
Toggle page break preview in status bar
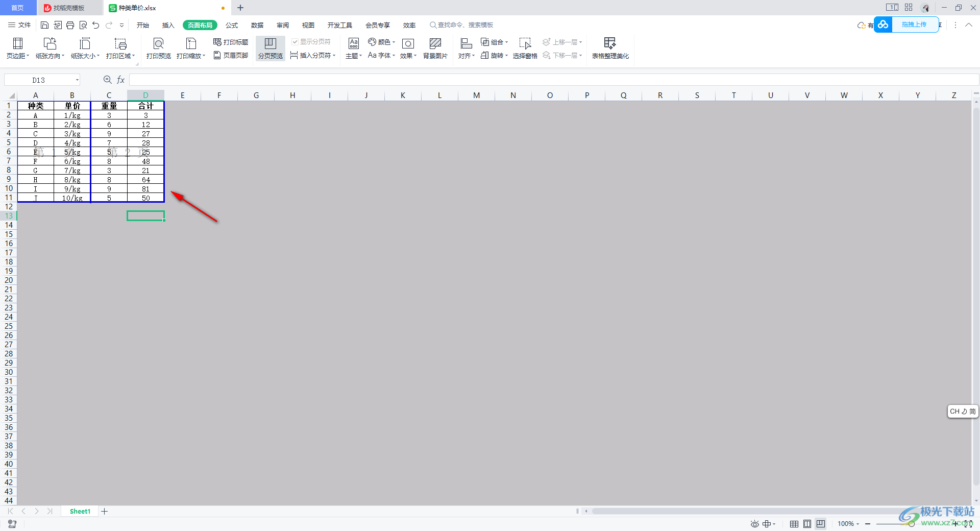pyautogui.click(x=820, y=524)
